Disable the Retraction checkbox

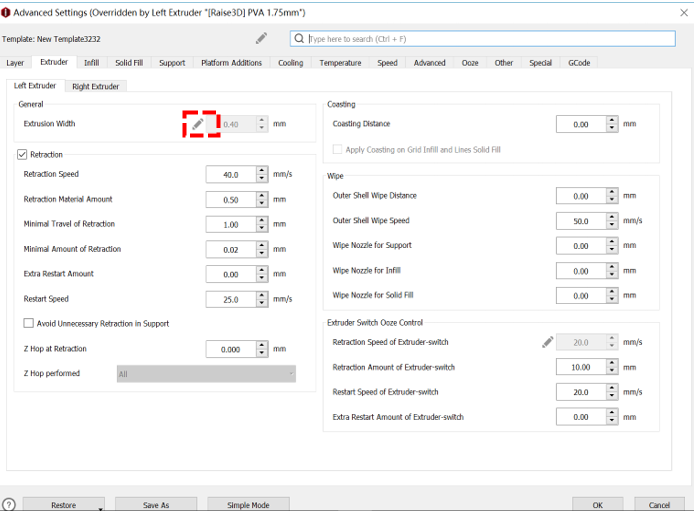click(23, 155)
